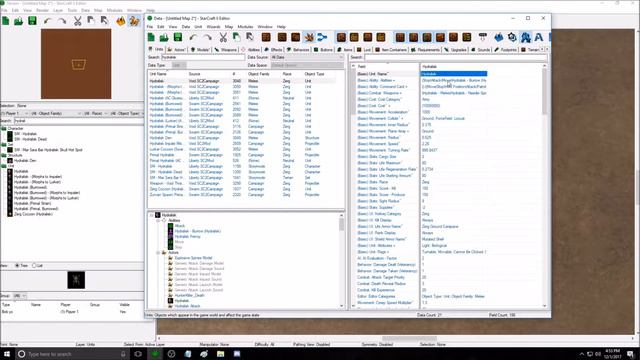Open Modules menu in Data editor
640x360 pixels.
pos(245,27)
